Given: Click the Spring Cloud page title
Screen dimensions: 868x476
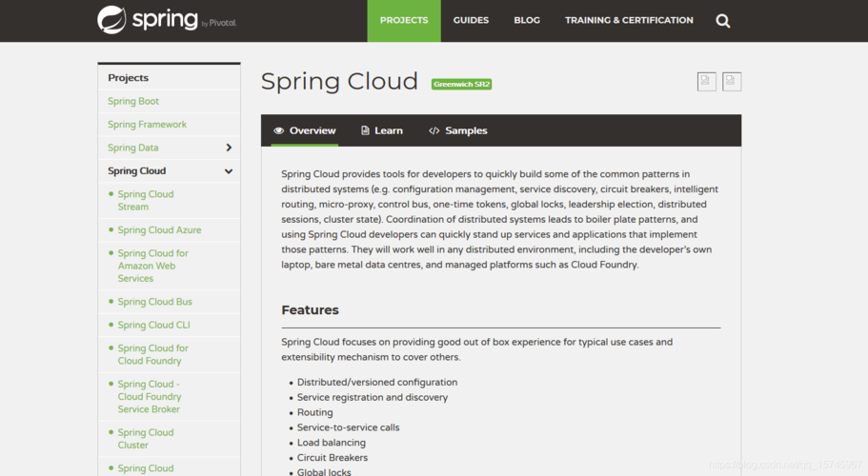Looking at the screenshot, I should [x=339, y=81].
